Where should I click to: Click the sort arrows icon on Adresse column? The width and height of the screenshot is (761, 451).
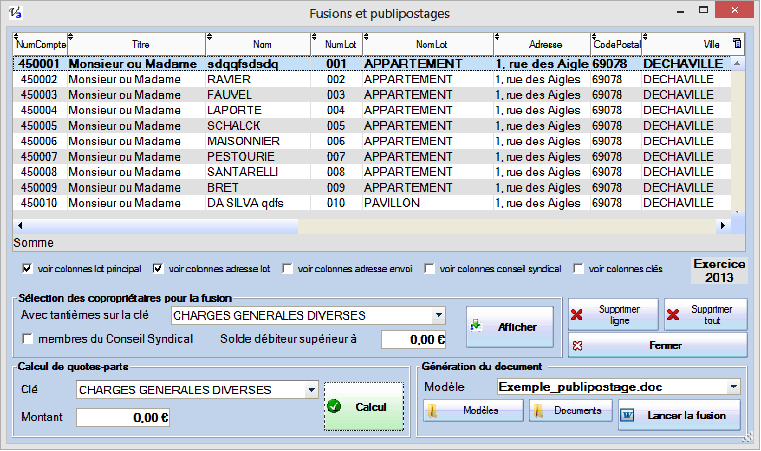(x=497, y=37)
